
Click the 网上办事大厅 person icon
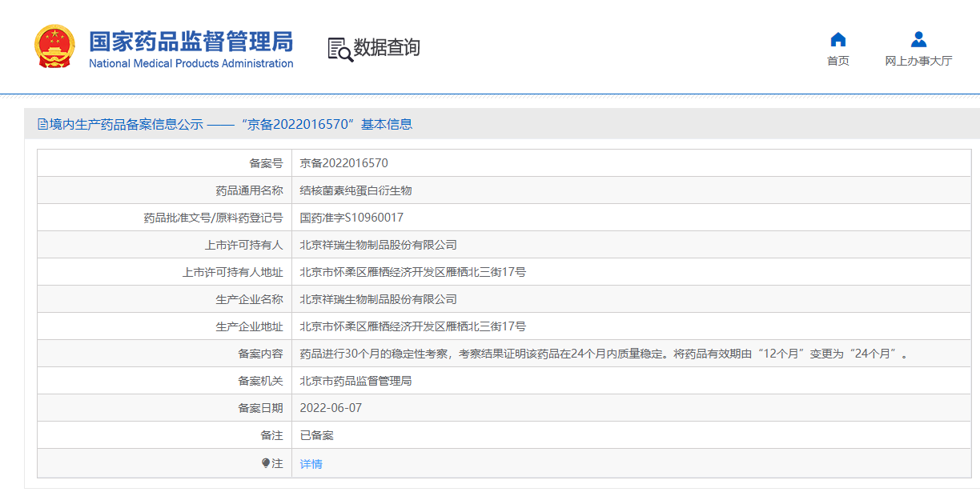point(918,38)
